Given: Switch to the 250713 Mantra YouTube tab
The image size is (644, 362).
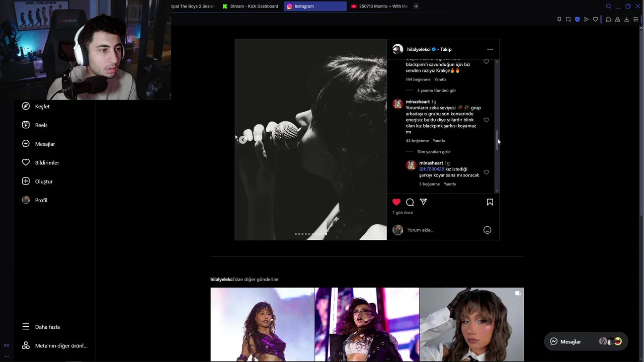Looking at the screenshot, I should pyautogui.click(x=379, y=6).
